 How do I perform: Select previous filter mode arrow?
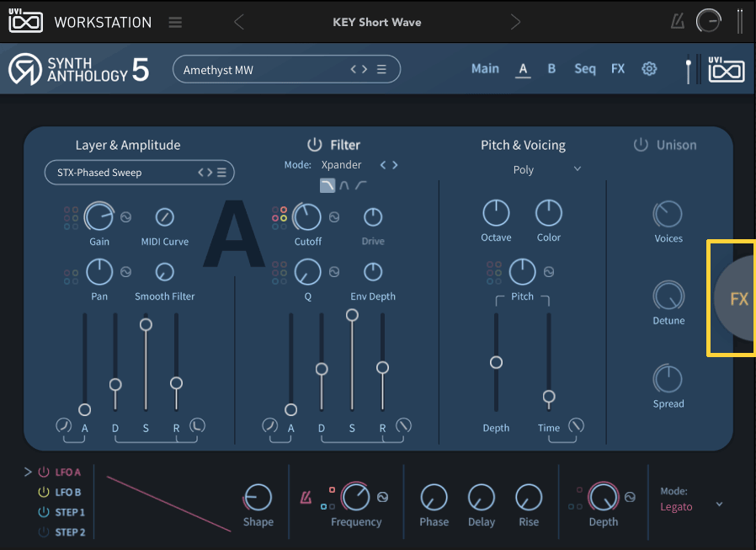click(x=383, y=165)
